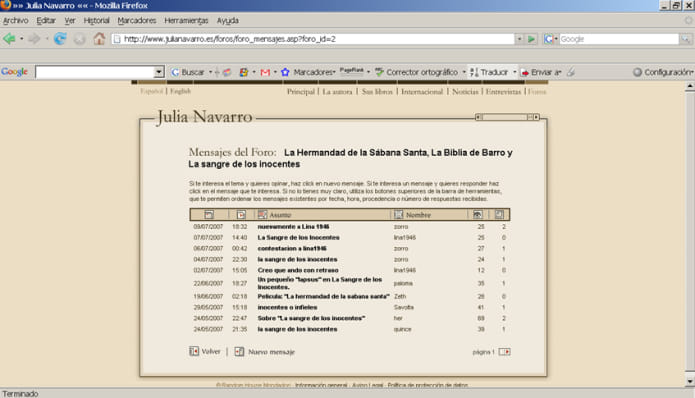Click the page vertical scrollbar down arrow

[x=690, y=381]
